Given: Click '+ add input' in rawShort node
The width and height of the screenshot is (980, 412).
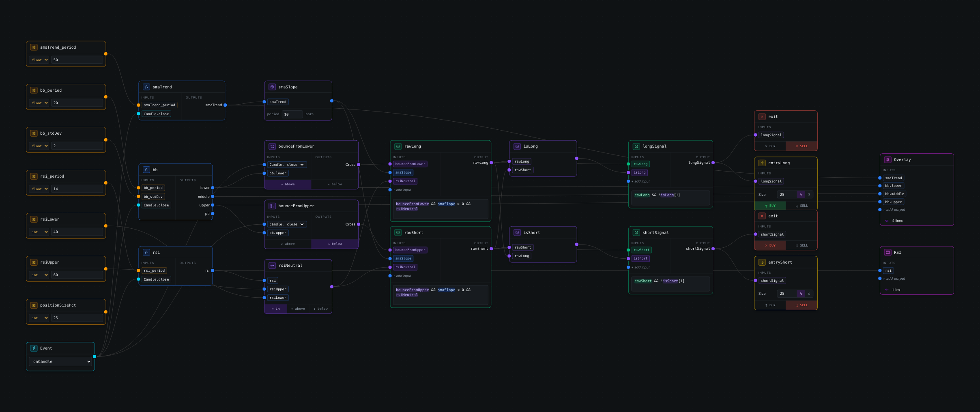Looking at the screenshot, I should 402,276.
